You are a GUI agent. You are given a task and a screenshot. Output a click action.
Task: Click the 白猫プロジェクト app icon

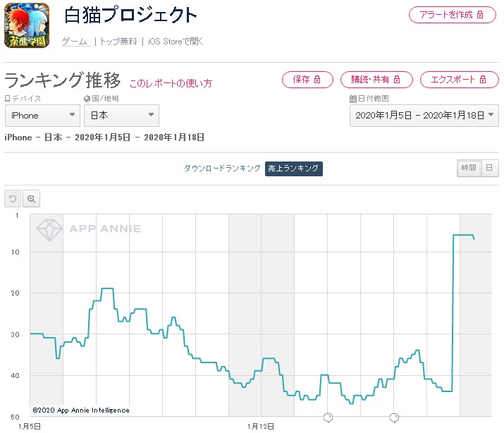27,25
